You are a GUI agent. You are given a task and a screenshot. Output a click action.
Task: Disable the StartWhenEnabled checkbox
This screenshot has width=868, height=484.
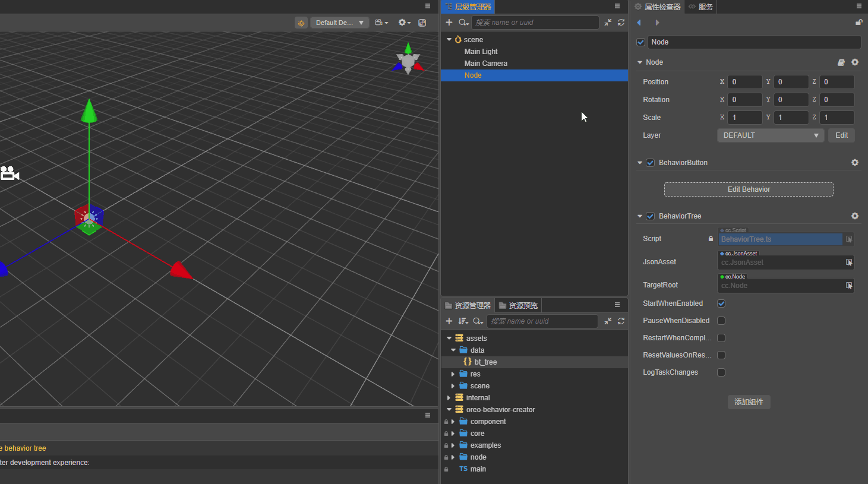click(721, 303)
